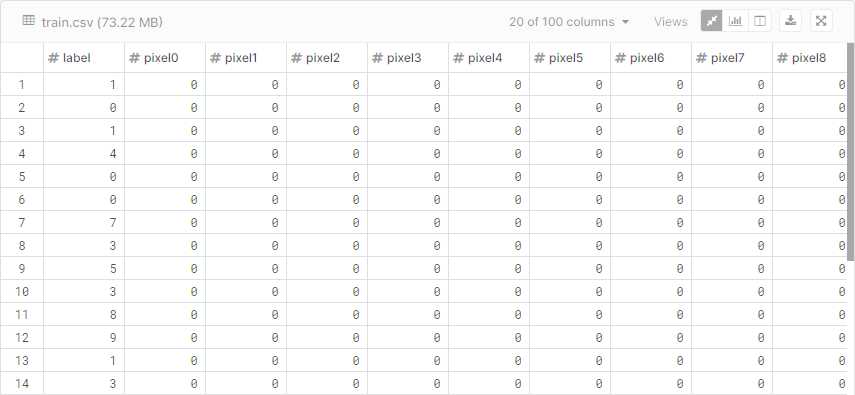The width and height of the screenshot is (855, 395).
Task: Click the label cell of row 12
Action: point(84,338)
